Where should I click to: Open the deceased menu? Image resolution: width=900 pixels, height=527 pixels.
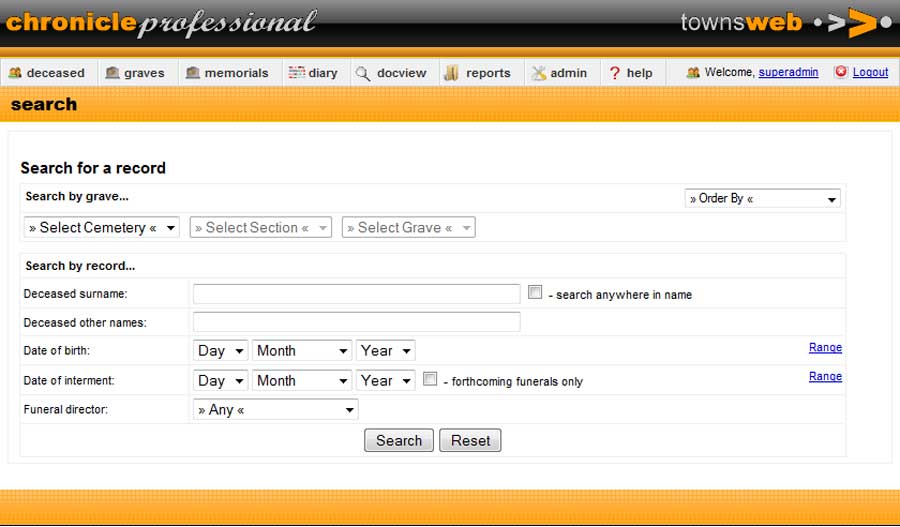[x=49, y=73]
